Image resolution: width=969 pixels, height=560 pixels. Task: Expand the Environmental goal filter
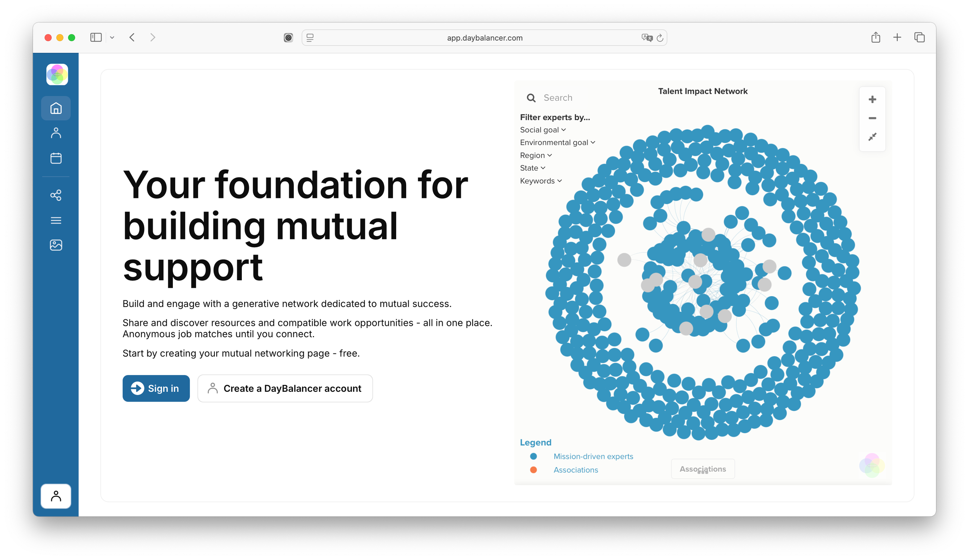pyautogui.click(x=557, y=143)
